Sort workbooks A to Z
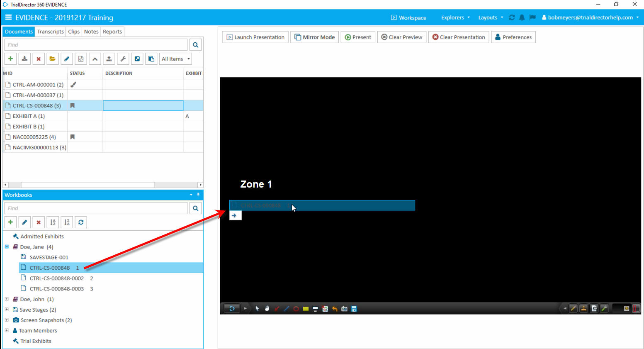The width and height of the screenshot is (644, 349). pyautogui.click(x=53, y=222)
